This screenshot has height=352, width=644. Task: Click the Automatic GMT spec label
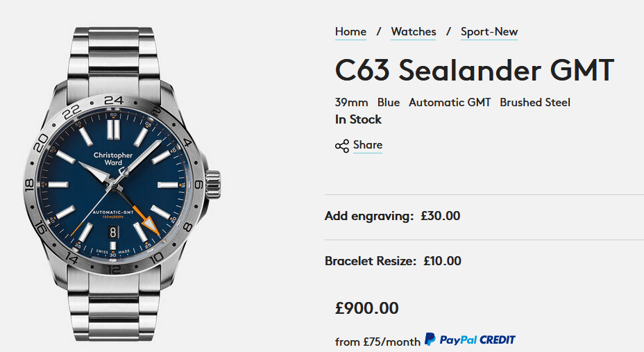click(450, 102)
